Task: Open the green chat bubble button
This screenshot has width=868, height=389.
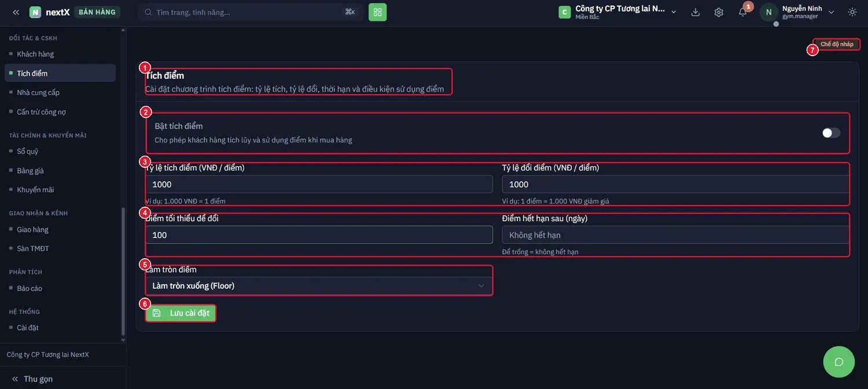Action: 838,362
